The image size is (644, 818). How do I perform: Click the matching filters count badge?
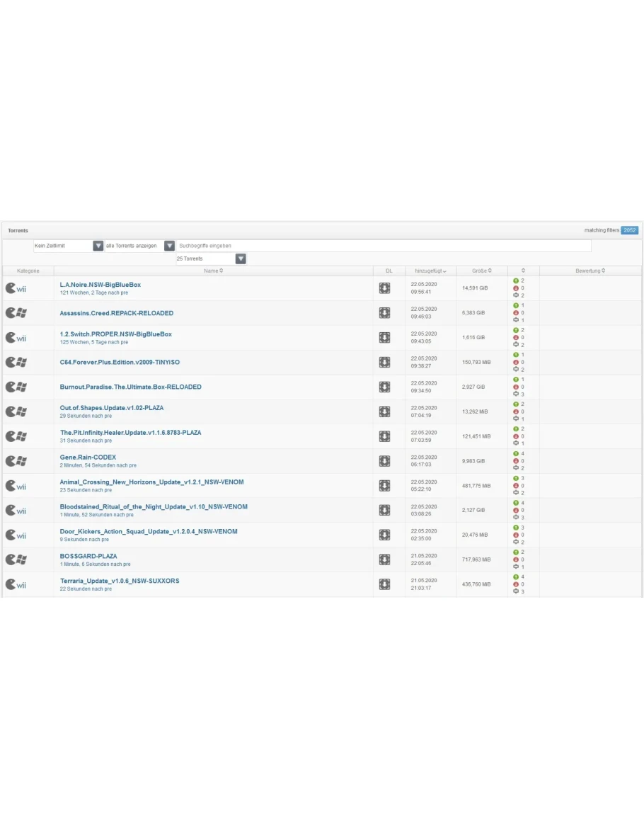(629, 230)
